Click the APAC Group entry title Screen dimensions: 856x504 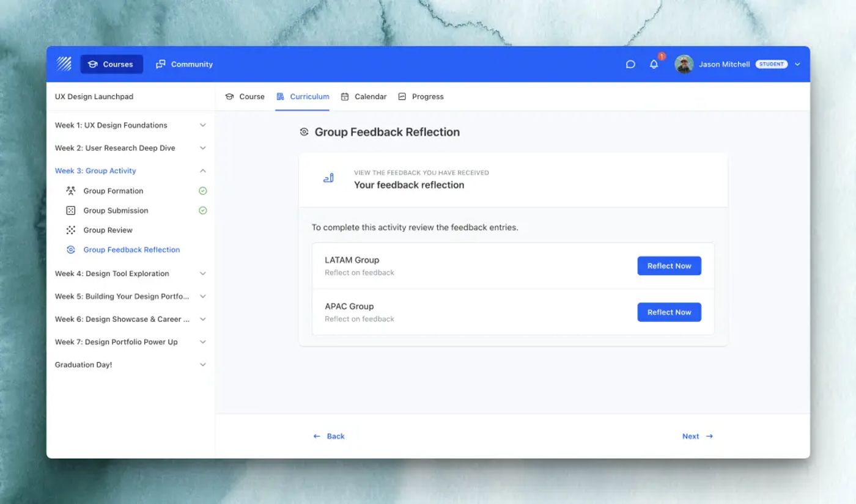click(x=349, y=307)
